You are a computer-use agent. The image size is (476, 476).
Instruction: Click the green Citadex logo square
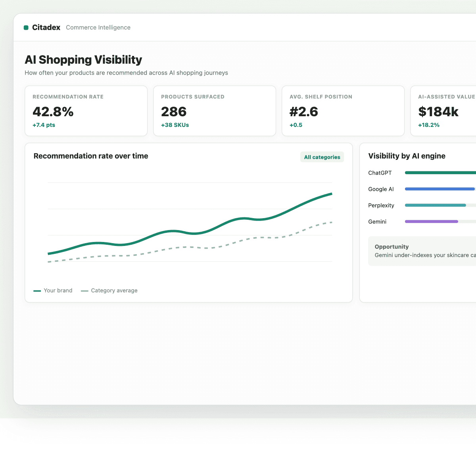coord(26,28)
